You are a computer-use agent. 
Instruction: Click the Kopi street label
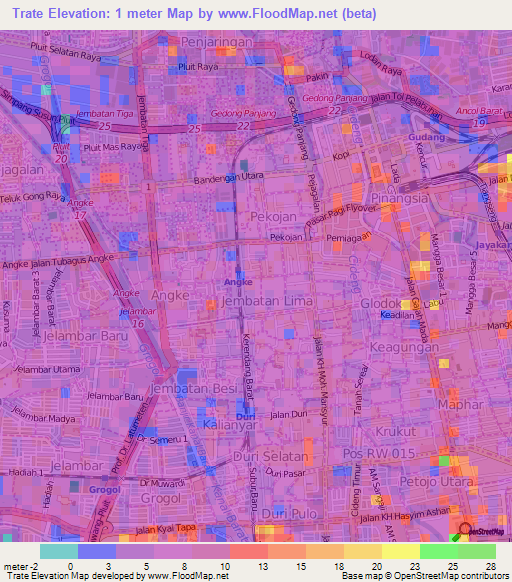click(341, 156)
